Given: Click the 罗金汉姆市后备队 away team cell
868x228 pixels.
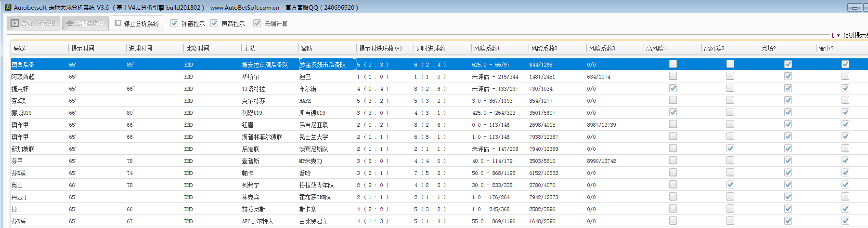Looking at the screenshot, I should 323,65.
